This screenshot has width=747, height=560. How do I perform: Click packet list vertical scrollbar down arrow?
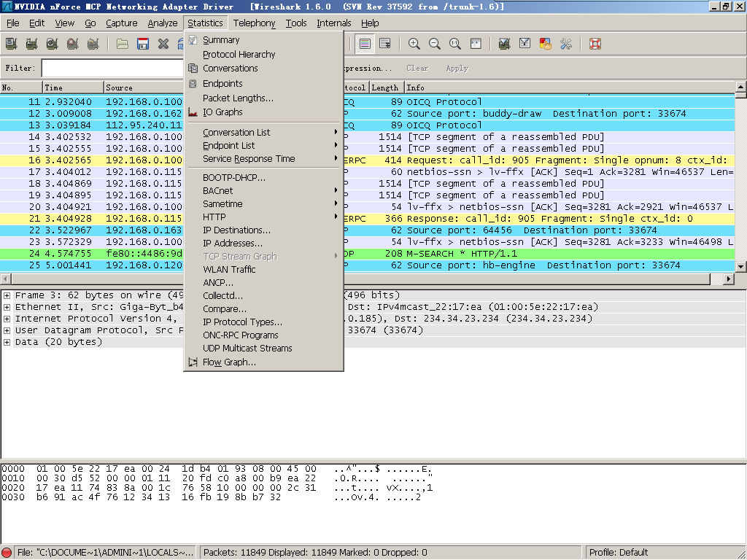741,267
